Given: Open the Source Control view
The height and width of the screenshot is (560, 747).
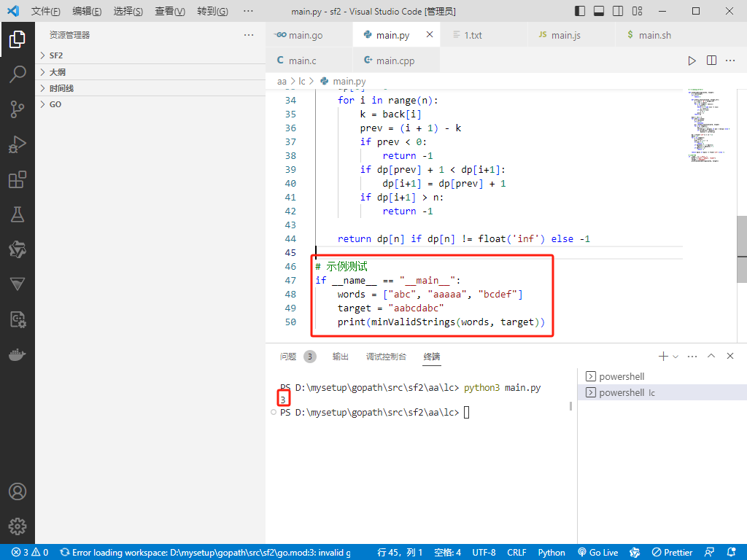Looking at the screenshot, I should [18, 109].
